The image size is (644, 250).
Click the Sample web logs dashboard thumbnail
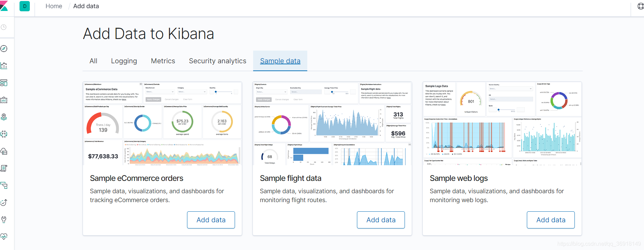click(x=502, y=123)
